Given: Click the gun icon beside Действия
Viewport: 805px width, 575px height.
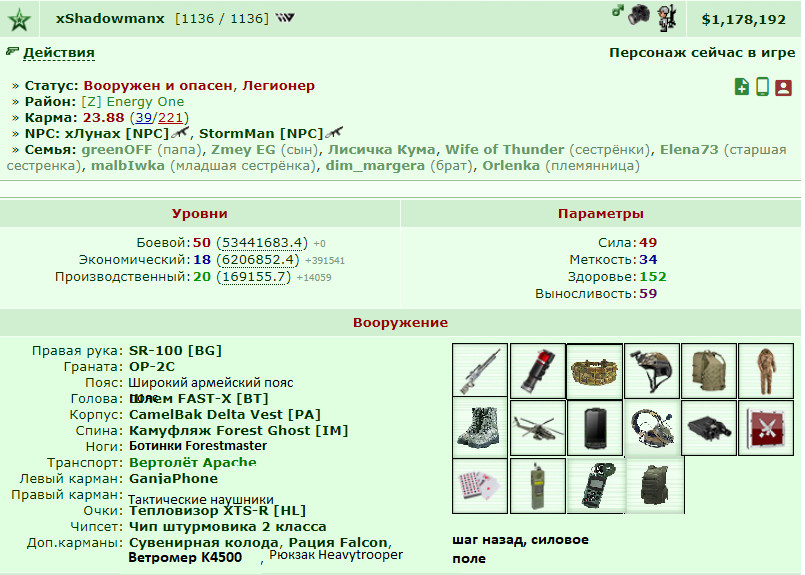Looking at the screenshot, I should pos(12,51).
